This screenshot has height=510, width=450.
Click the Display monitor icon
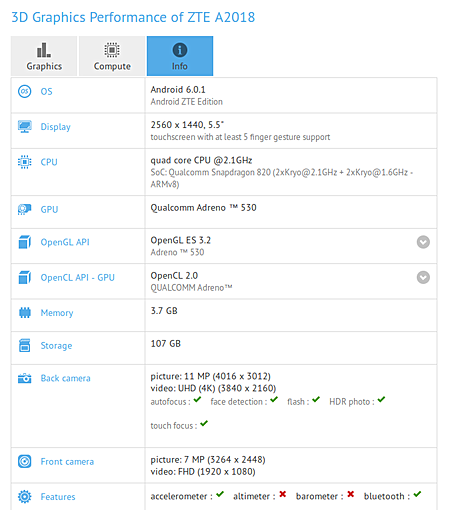(x=25, y=127)
